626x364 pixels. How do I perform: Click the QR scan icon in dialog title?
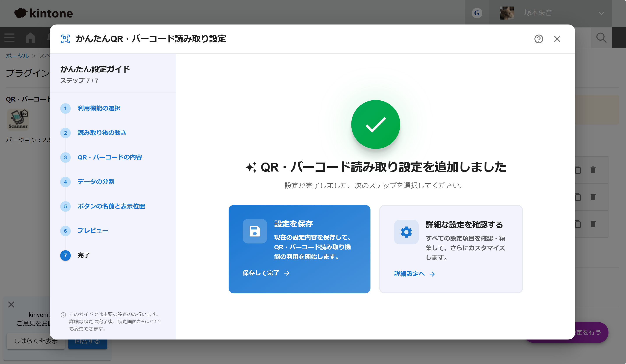[x=65, y=39]
